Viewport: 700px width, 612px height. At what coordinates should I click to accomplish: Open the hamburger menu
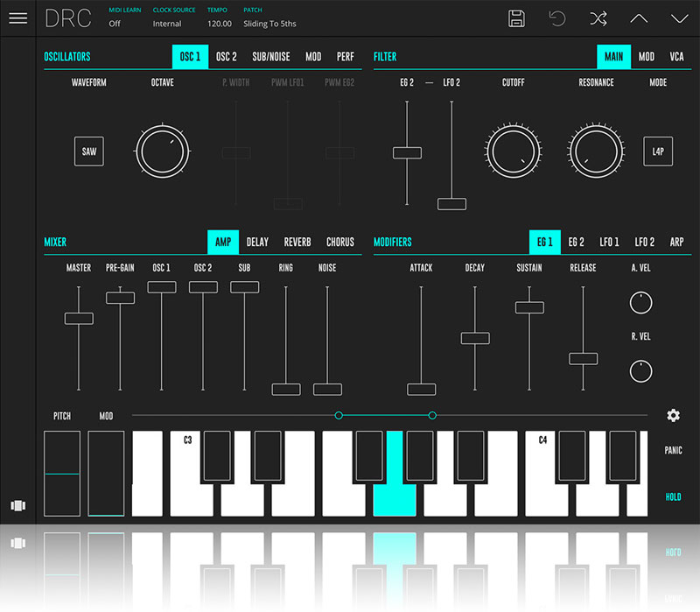17,18
